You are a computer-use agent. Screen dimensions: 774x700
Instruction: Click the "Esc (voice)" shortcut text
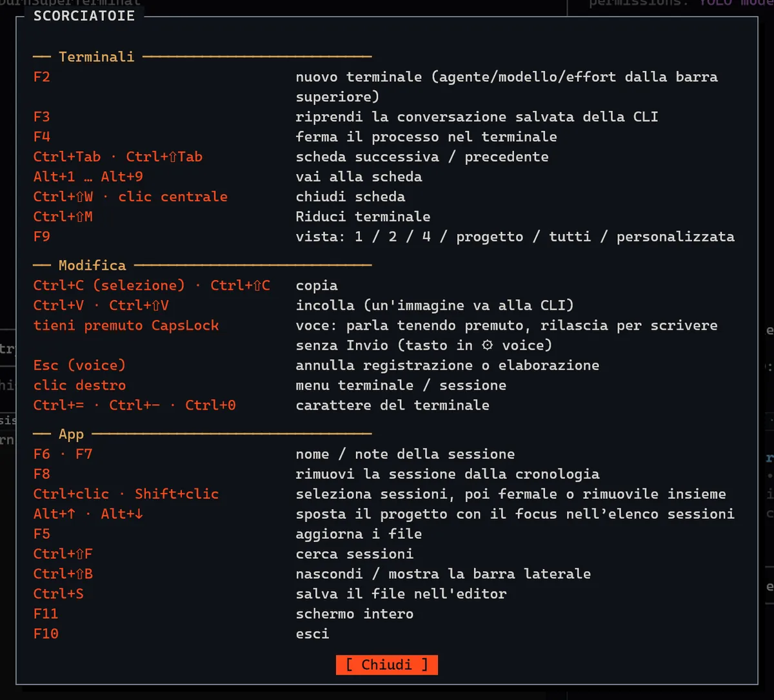pos(80,365)
